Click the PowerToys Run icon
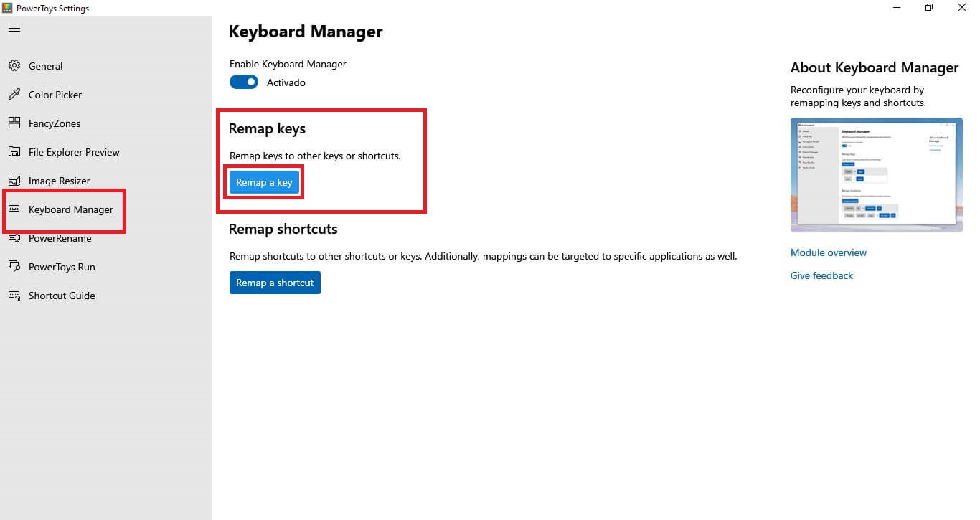Image resolution: width=980 pixels, height=520 pixels. tap(14, 267)
